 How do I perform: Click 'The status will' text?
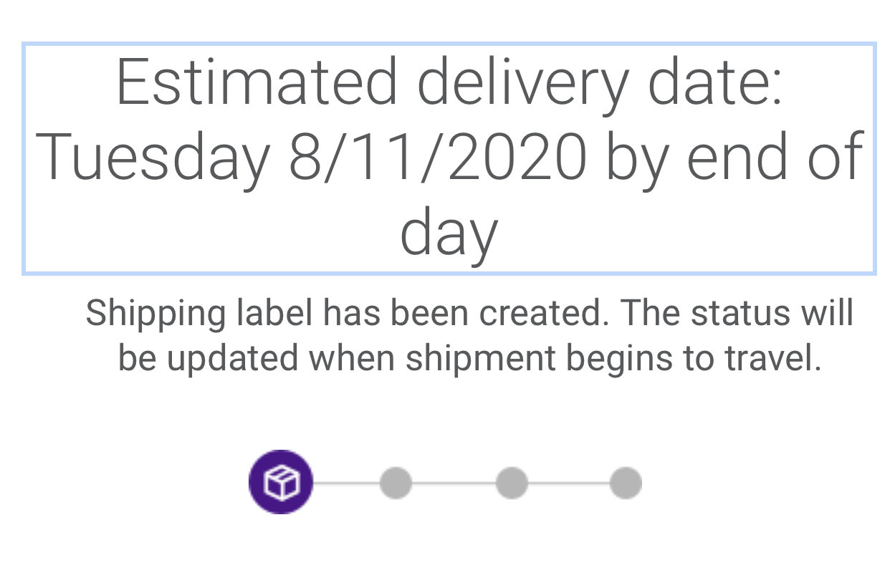[737, 313]
